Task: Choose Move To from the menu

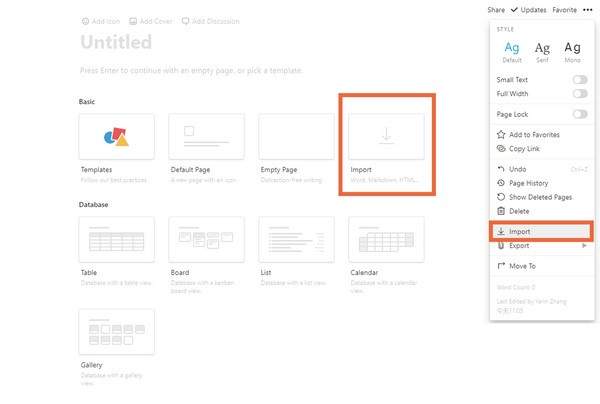Action: coord(542,266)
